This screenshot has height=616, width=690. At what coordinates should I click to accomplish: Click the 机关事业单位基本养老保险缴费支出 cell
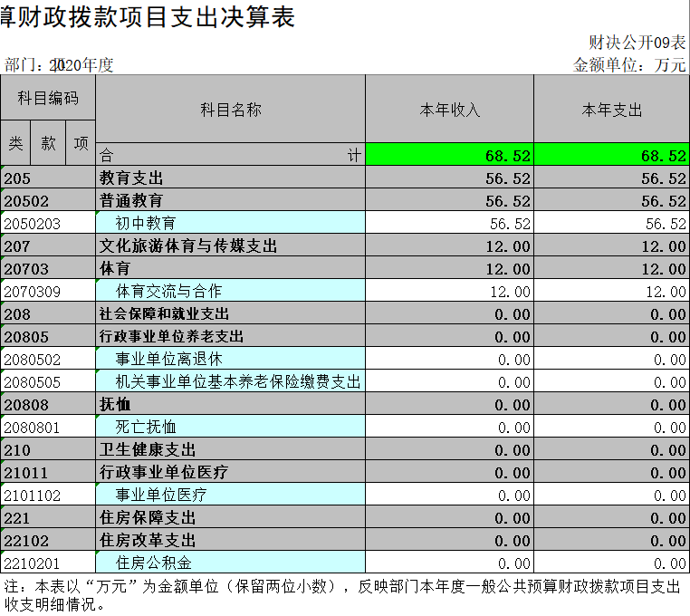230,381
